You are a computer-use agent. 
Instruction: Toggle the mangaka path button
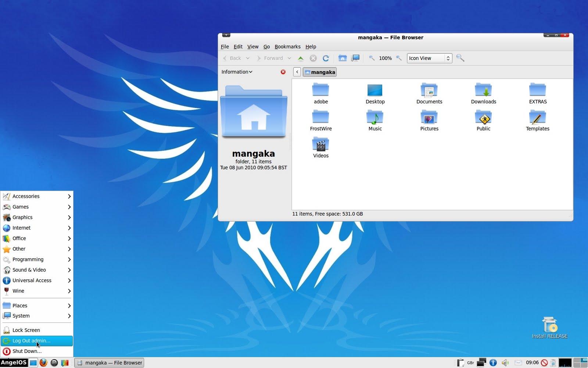click(319, 72)
